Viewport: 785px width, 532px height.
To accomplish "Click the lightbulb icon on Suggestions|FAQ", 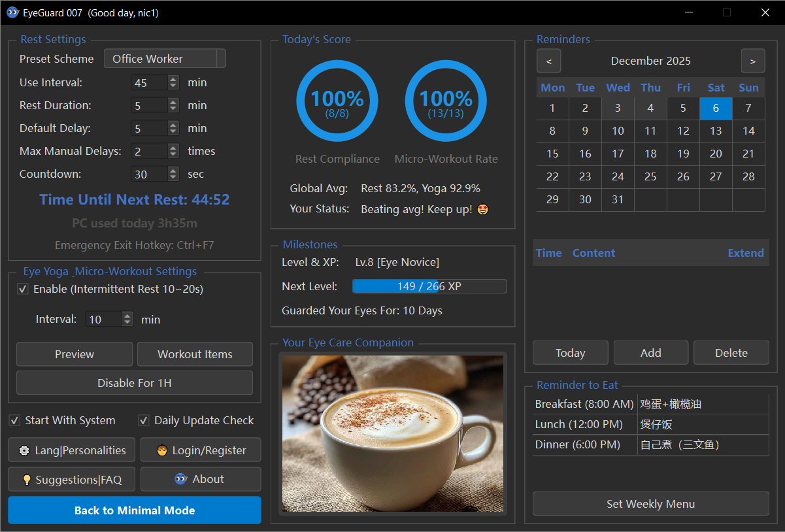I will 27,479.
